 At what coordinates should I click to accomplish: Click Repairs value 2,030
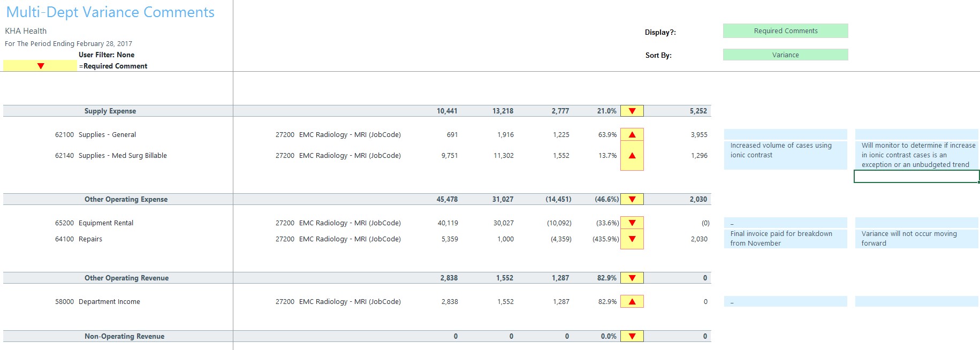point(699,239)
